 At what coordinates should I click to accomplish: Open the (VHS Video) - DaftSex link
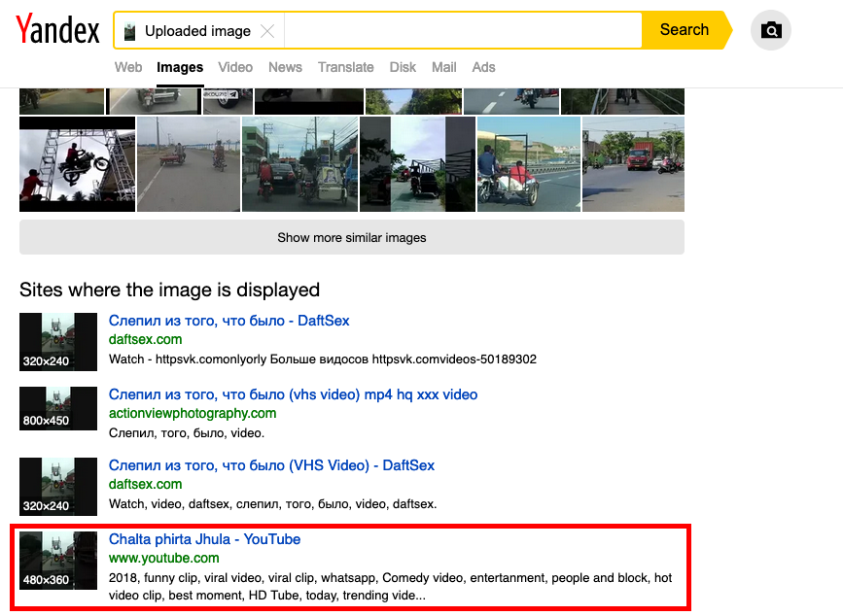[x=271, y=465]
